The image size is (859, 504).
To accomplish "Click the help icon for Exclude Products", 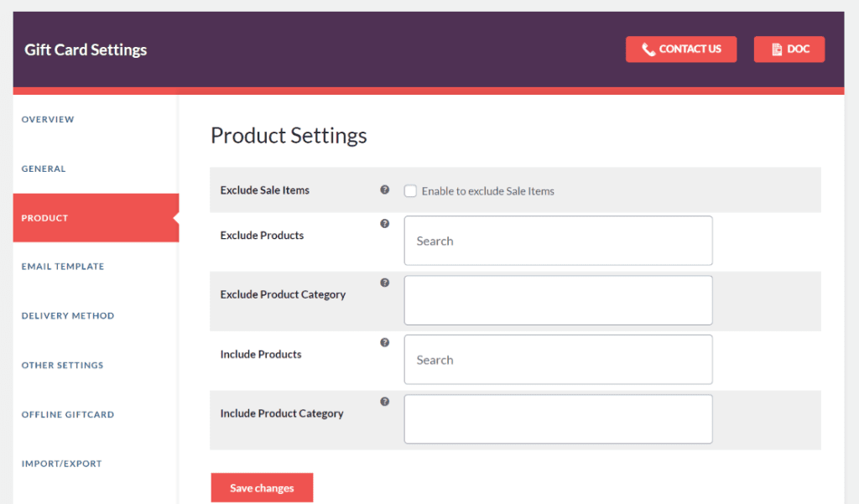I will [x=384, y=224].
